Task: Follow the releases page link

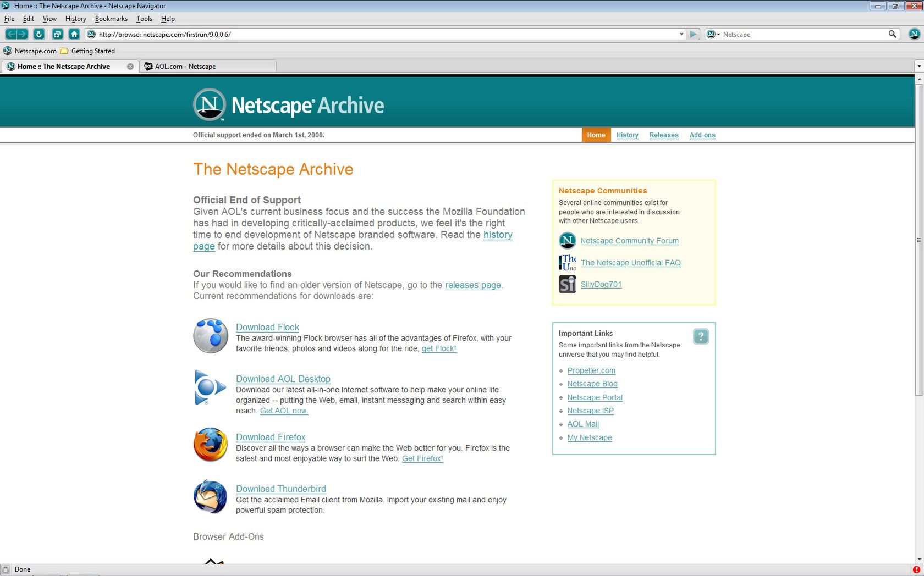Action: 473,285
